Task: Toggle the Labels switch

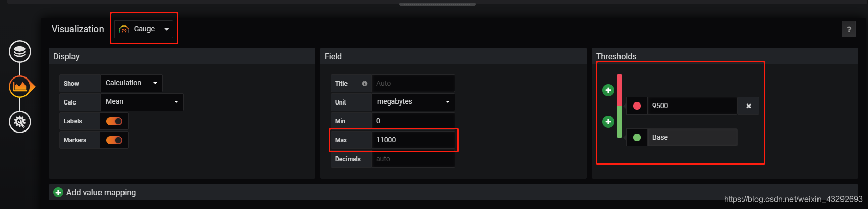Action: [114, 121]
